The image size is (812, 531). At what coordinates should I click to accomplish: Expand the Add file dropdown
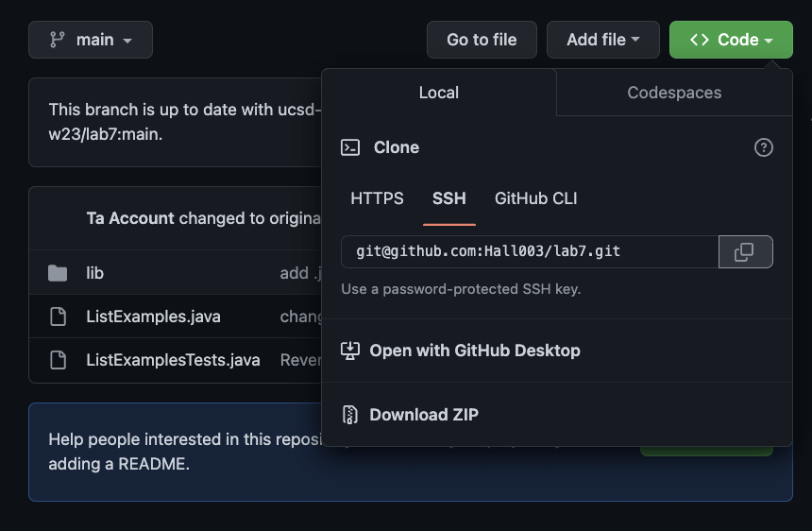click(602, 40)
